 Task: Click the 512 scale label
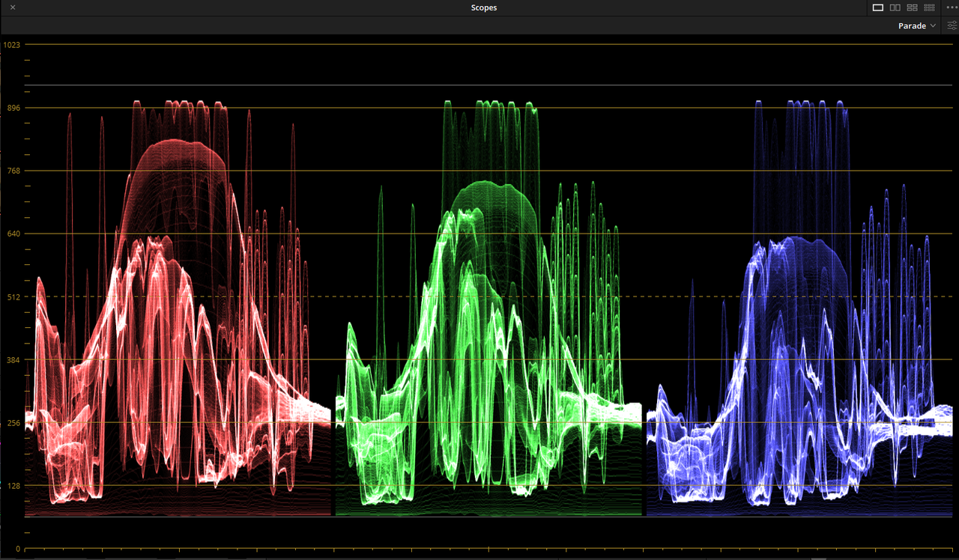(x=14, y=296)
